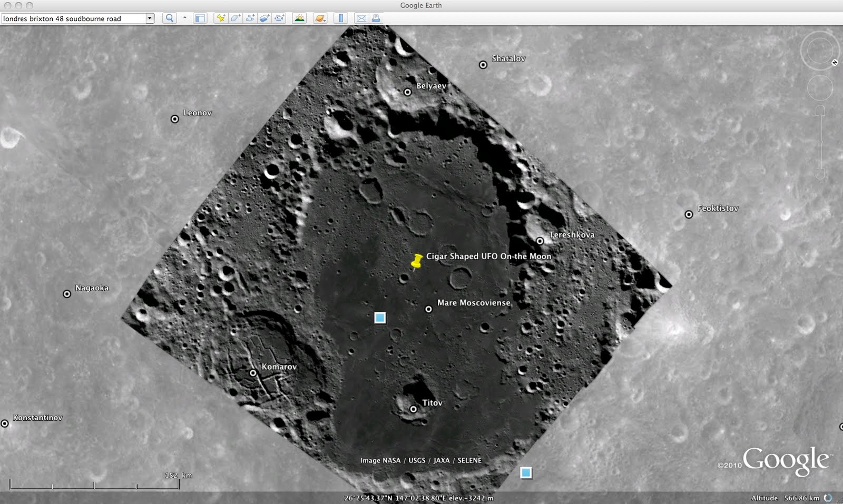The width and height of the screenshot is (843, 504).
Task: Click the coordinates readout in the status bar
Action: pyautogui.click(x=419, y=498)
